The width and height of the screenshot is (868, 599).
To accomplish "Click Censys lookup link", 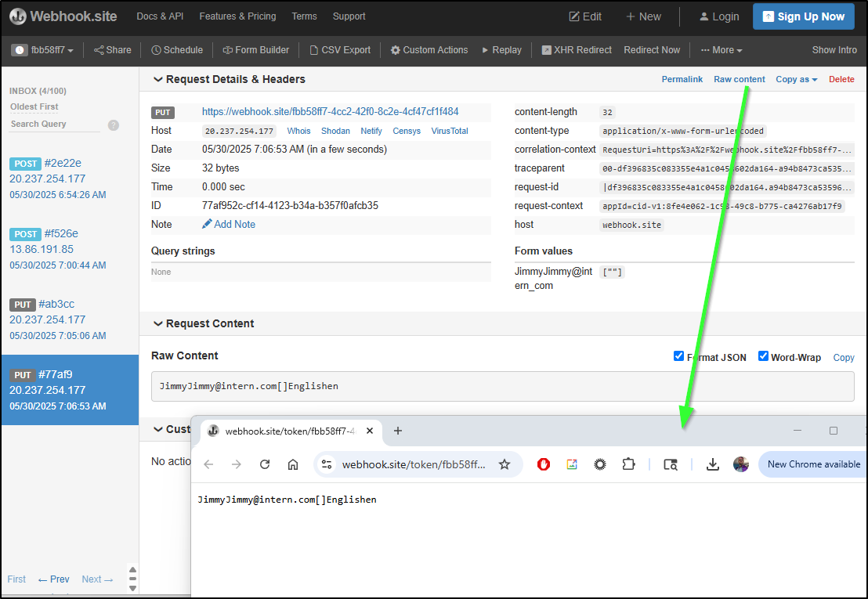I will click(407, 131).
